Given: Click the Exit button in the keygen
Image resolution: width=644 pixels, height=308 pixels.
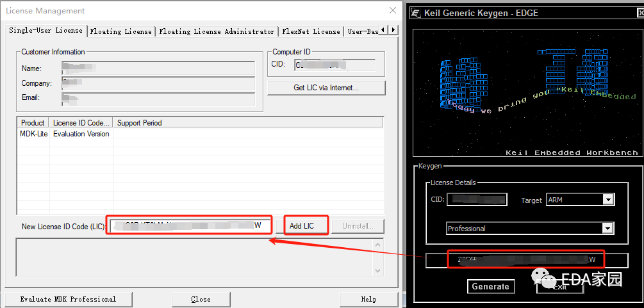Looking at the screenshot, I should pyautogui.click(x=560, y=286).
